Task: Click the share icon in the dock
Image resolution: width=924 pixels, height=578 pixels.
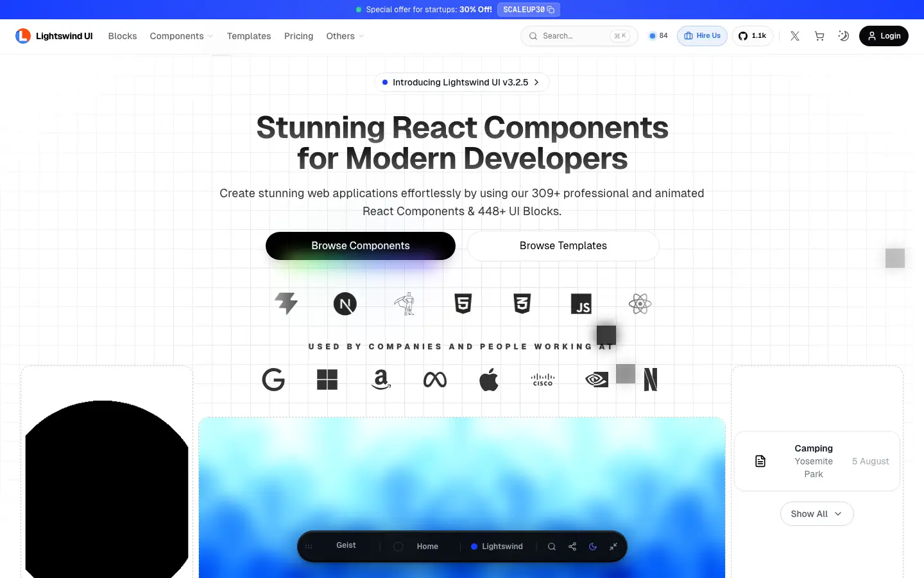Action: click(x=572, y=547)
